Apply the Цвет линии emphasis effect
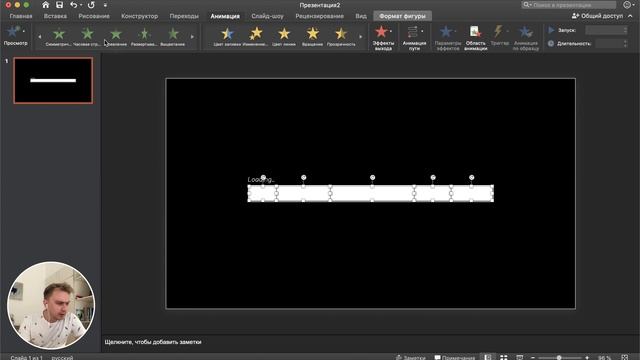640x360 pixels. point(284,36)
